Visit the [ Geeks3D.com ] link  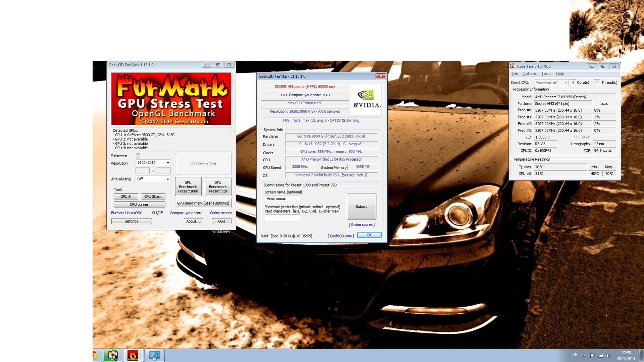point(341,236)
